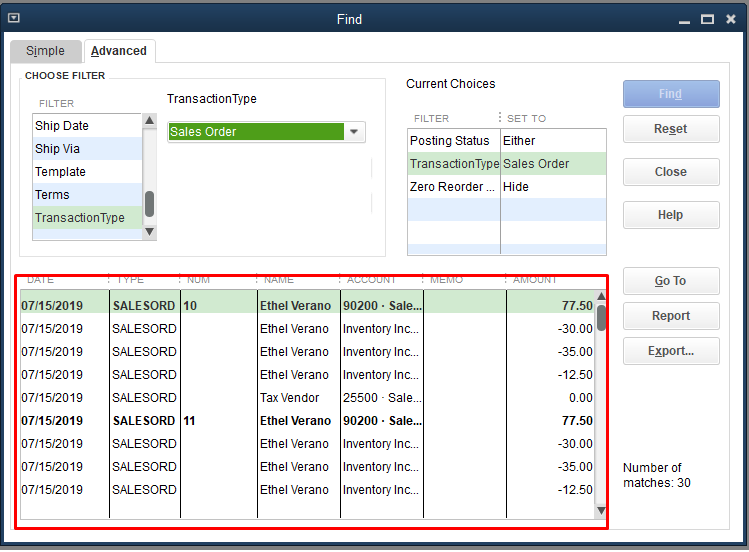Open the TransactionType Sales Order dropdown
Image resolution: width=749 pixels, height=552 pixels.
click(266, 132)
